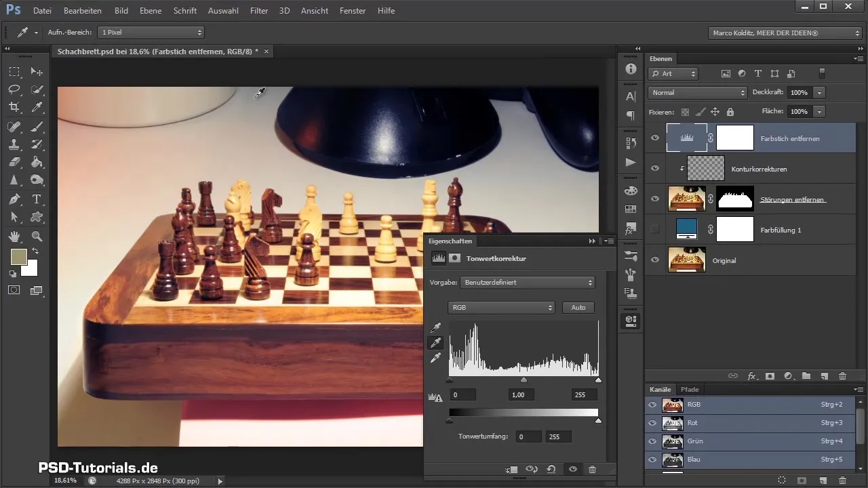This screenshot has height=488, width=868.
Task: Open the Info panel icon
Action: click(631, 69)
